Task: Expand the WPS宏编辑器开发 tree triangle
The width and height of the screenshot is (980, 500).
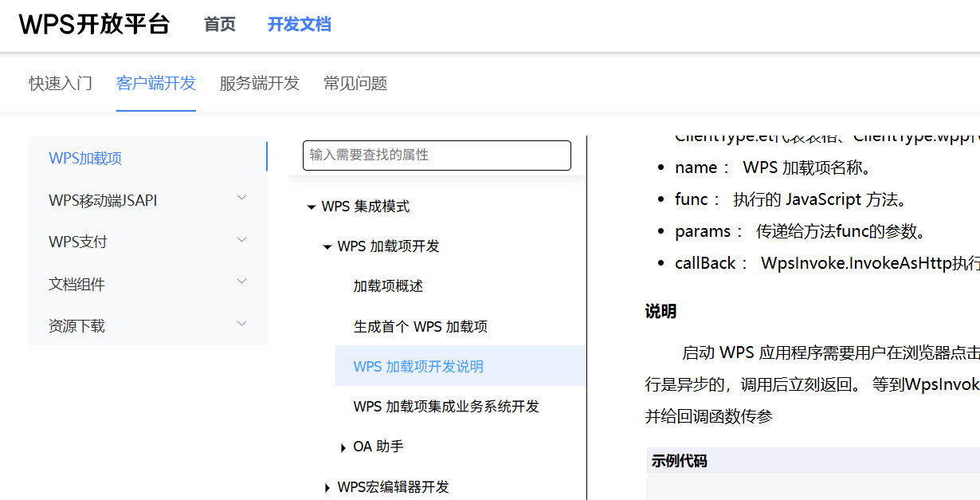Action: click(327, 488)
